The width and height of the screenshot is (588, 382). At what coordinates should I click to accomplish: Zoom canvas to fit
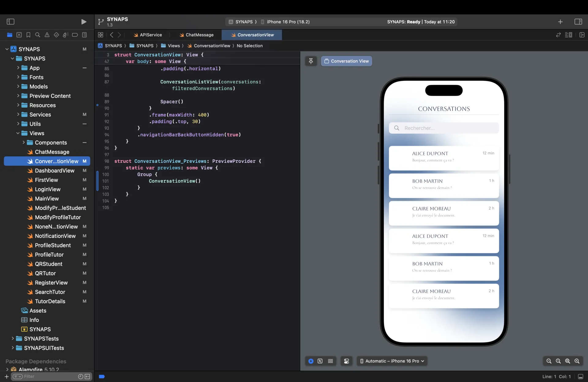(x=567, y=361)
